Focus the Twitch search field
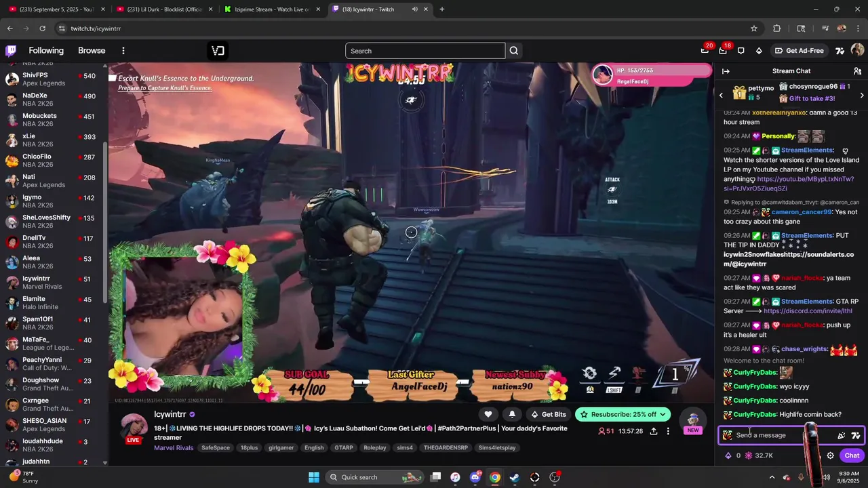The height and width of the screenshot is (488, 868). click(x=425, y=51)
